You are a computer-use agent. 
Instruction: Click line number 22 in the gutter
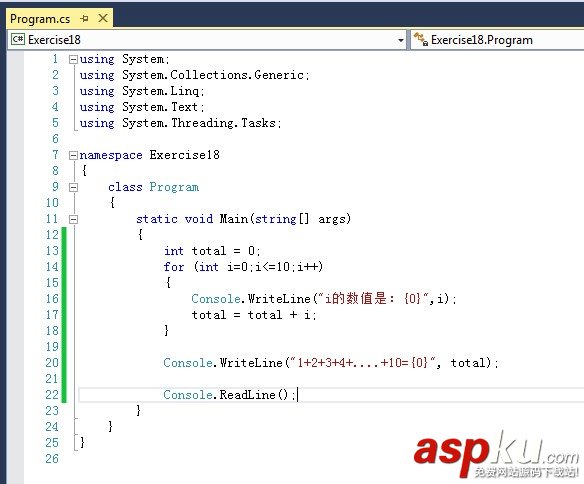click(52, 395)
